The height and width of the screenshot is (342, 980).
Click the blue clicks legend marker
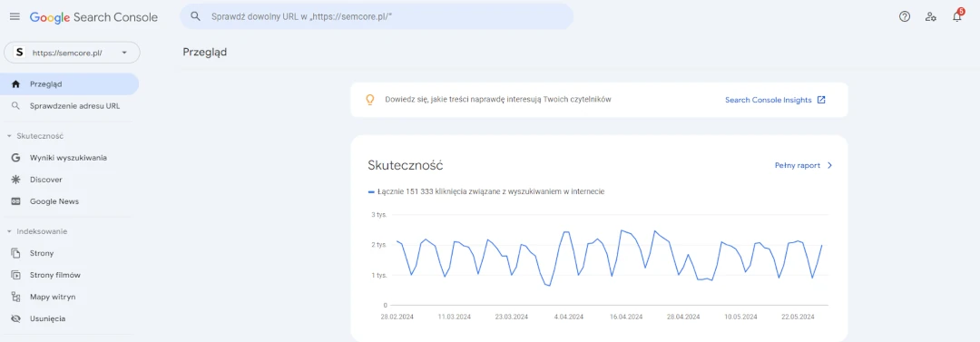point(371,192)
